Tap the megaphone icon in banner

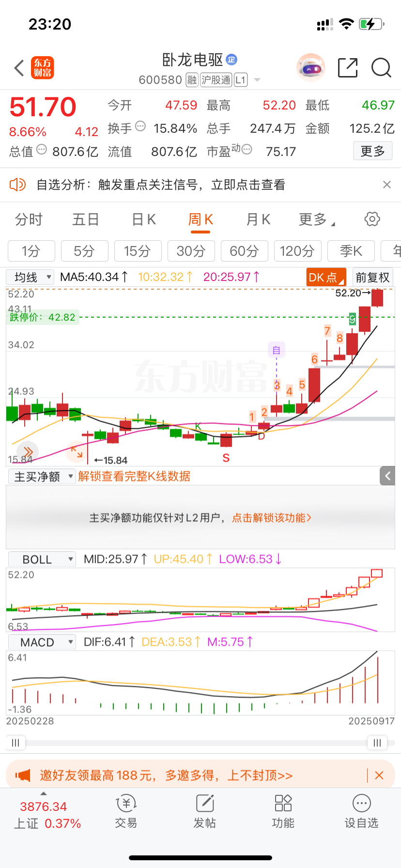coord(23,775)
